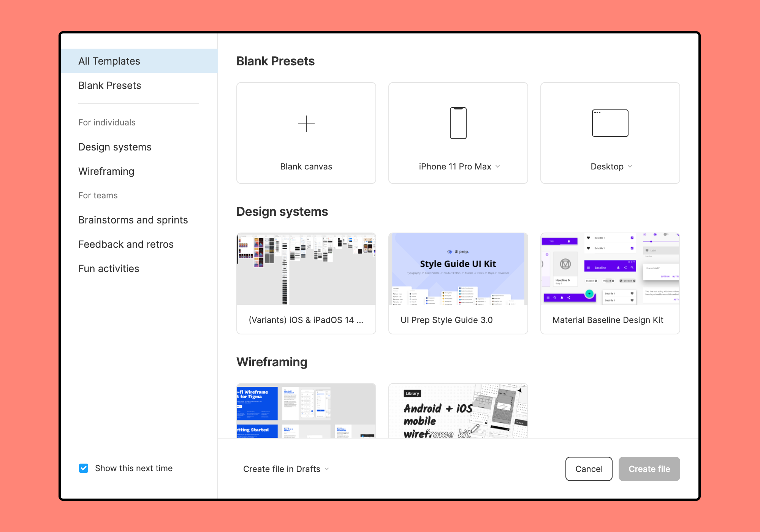
Task: Choose Android + iOS mobile wireframe kit thumbnail
Action: pos(458,411)
